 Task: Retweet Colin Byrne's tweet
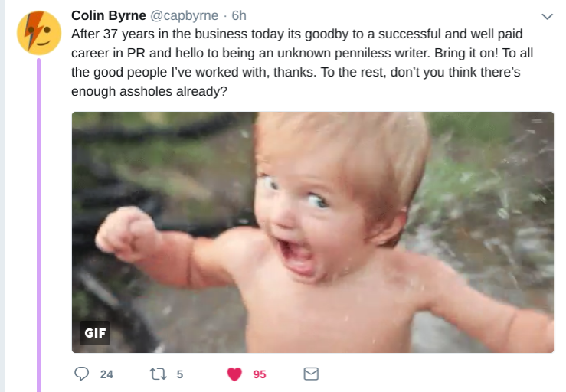pyautogui.click(x=157, y=374)
